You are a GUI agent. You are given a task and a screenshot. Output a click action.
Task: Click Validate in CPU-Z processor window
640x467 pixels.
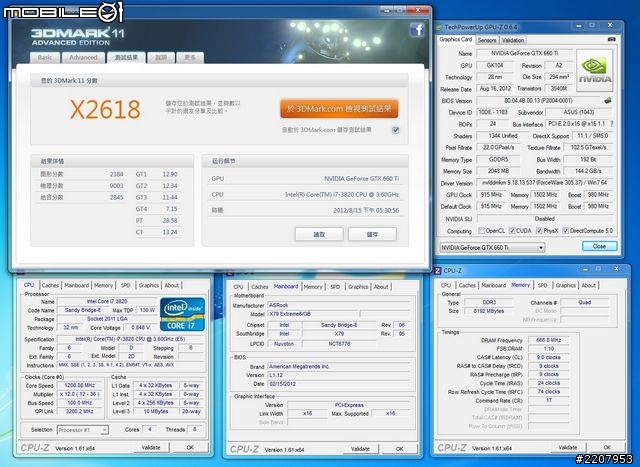151,447
